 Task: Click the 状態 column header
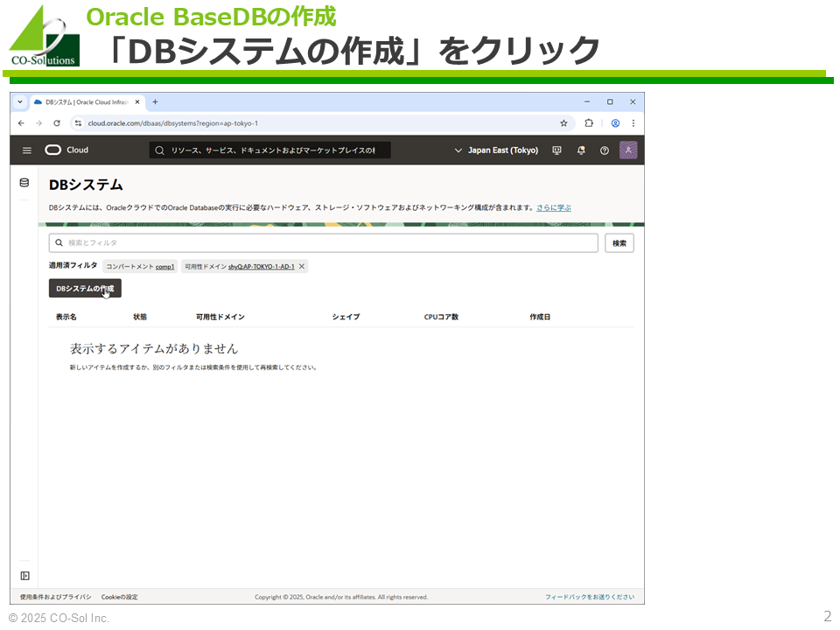pyautogui.click(x=140, y=317)
